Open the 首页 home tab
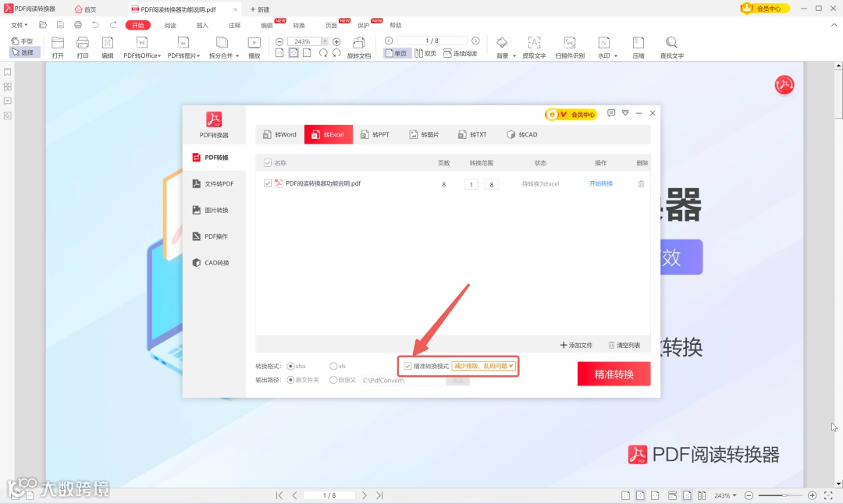Viewport: 843px width, 504px height. [x=86, y=9]
